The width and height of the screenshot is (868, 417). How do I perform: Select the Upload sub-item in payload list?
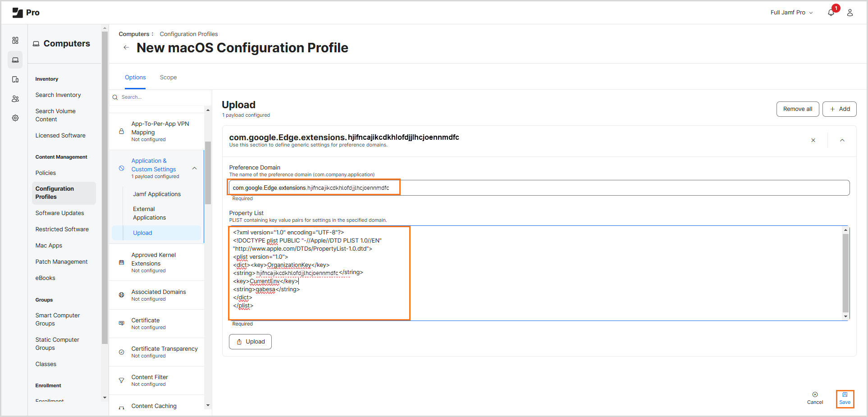point(156,233)
